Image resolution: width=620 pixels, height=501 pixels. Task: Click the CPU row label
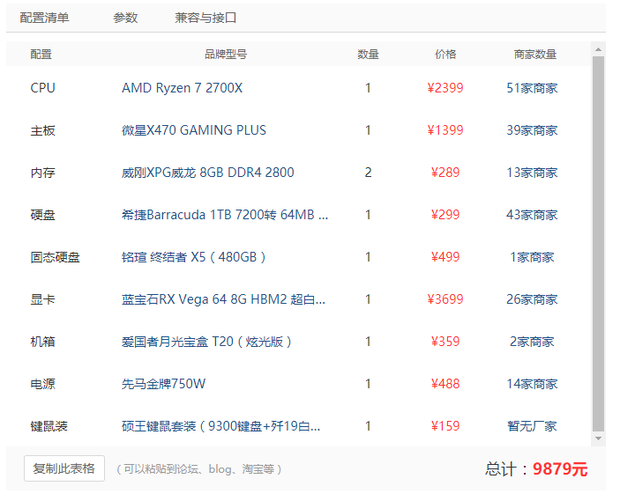43,88
